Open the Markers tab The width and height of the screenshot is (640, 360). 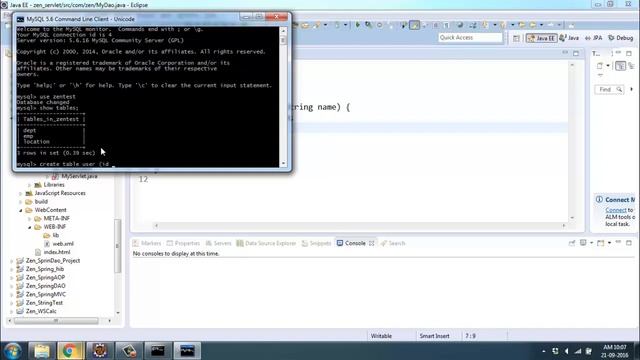click(147, 243)
